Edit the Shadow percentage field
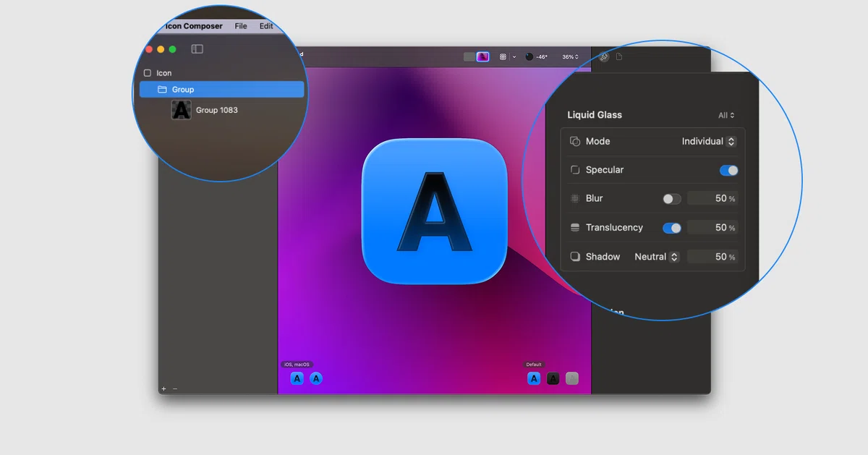This screenshot has height=455, width=868. [712, 257]
